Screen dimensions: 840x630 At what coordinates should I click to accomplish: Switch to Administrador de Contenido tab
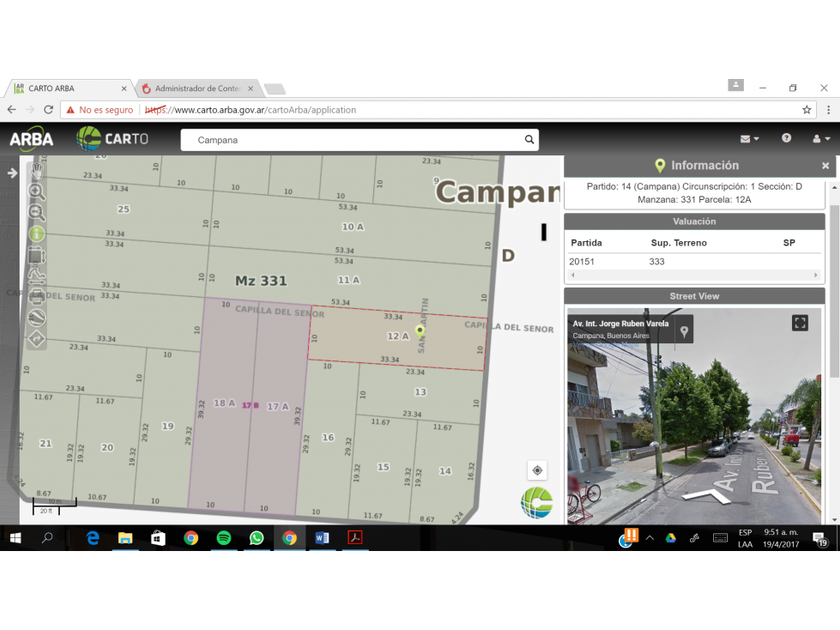click(197, 88)
